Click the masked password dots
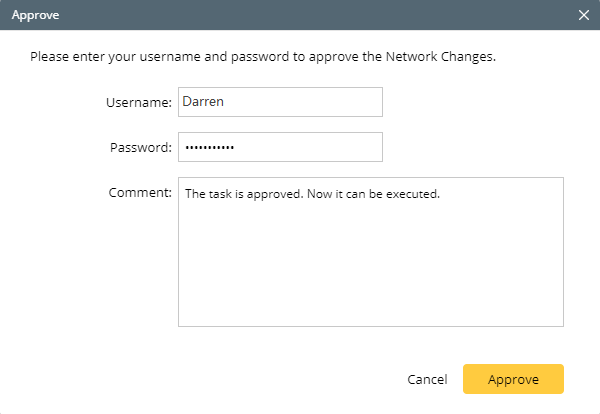600x414 pixels. click(209, 148)
